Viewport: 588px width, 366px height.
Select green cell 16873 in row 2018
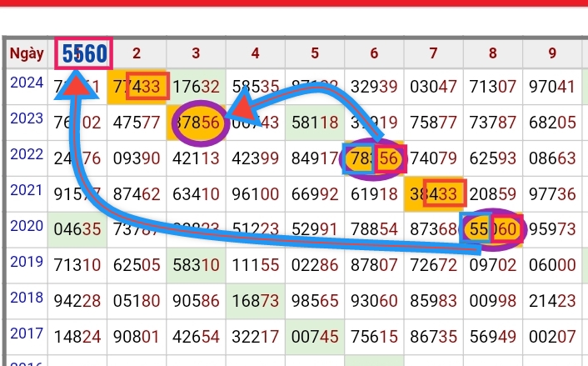point(255,302)
